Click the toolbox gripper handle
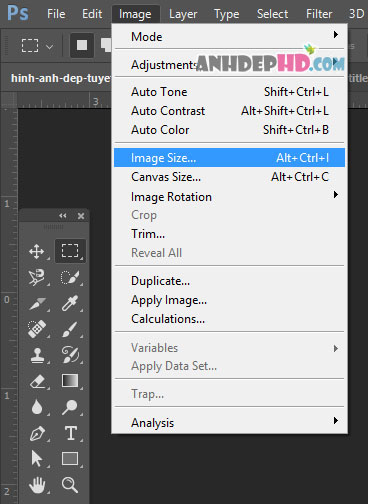This screenshot has width=368, height=504. 53,227
